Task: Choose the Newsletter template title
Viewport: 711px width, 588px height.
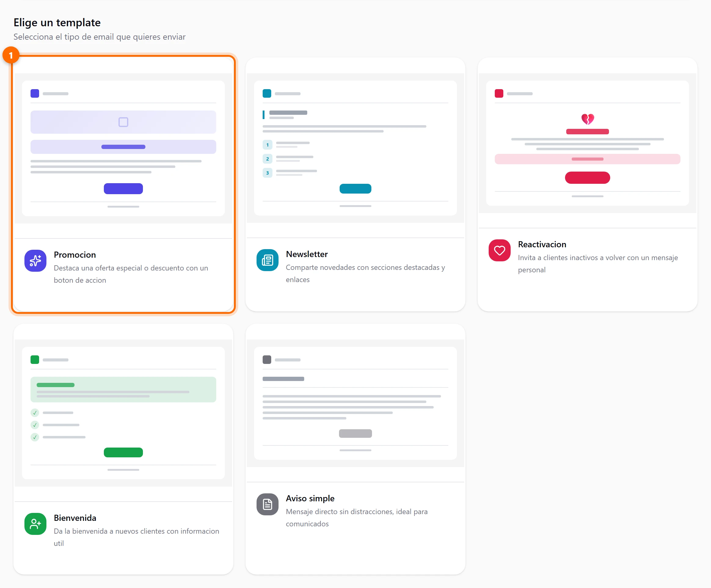Action: pyautogui.click(x=307, y=254)
